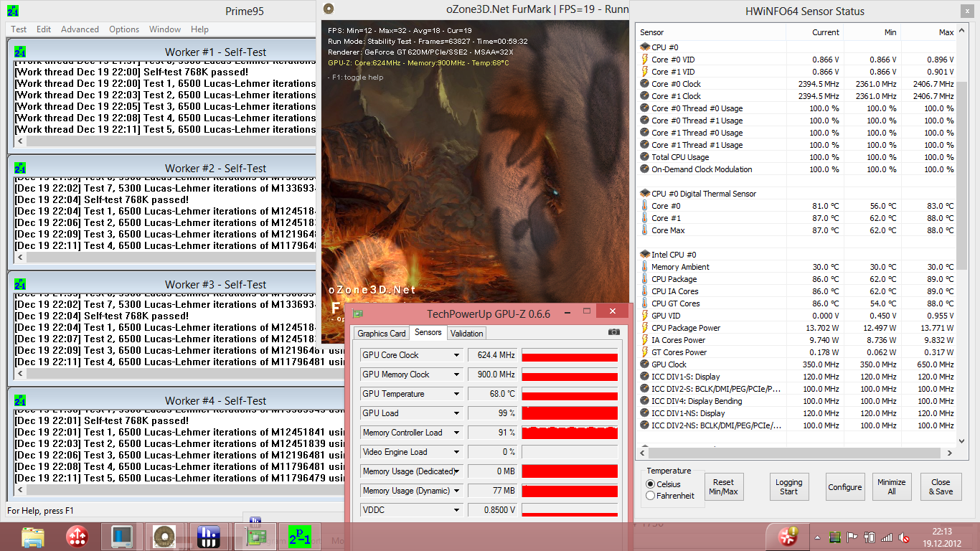The height and width of the screenshot is (551, 980).
Task: Click the Current column header in HWiNFO
Action: [x=814, y=32]
